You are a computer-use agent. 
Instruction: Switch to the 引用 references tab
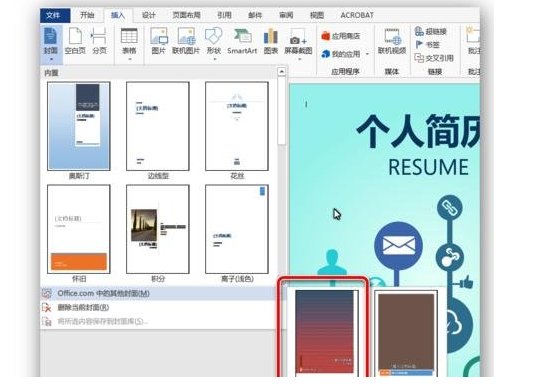(x=224, y=15)
